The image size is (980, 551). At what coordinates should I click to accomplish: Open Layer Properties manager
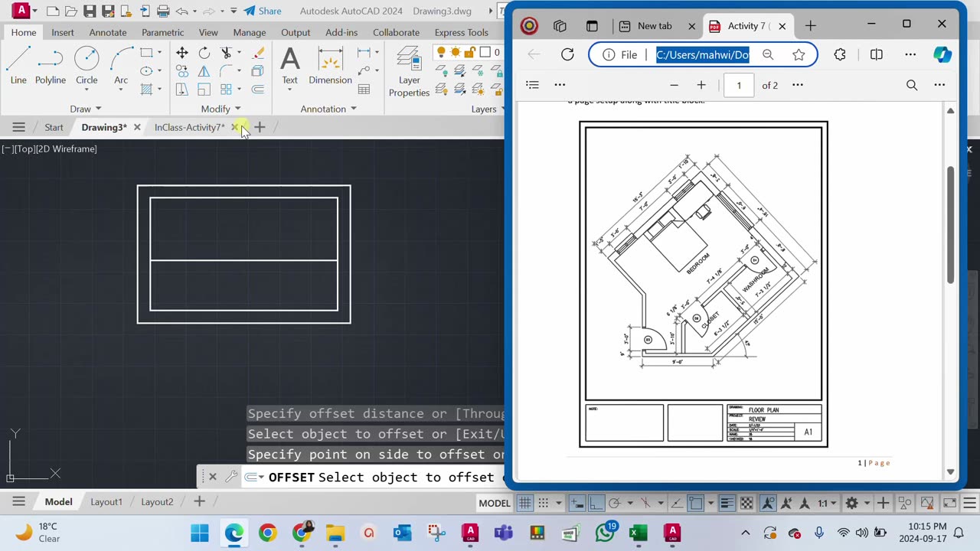(409, 70)
